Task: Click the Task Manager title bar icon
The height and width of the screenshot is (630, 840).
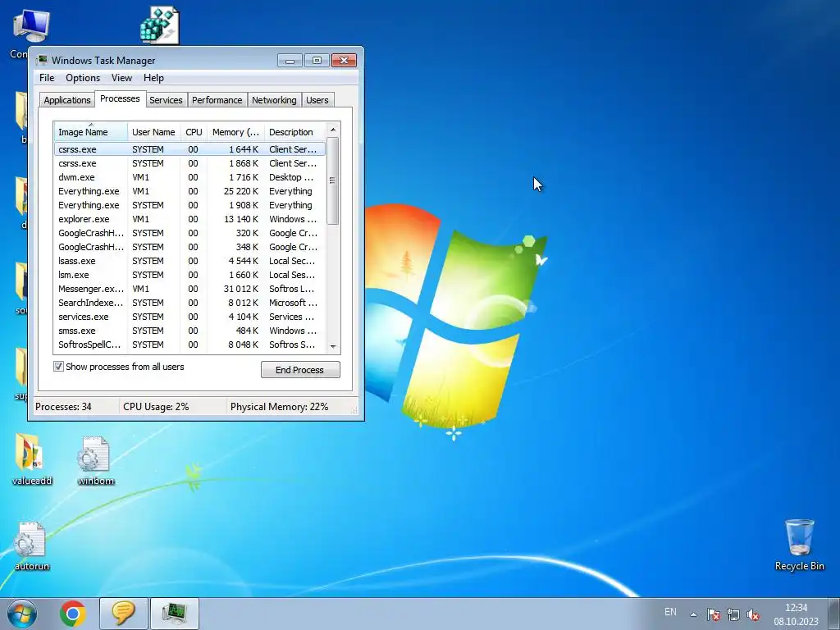Action: click(x=42, y=60)
